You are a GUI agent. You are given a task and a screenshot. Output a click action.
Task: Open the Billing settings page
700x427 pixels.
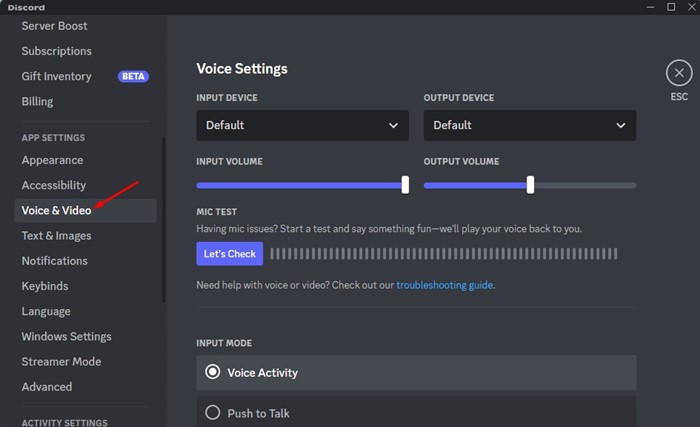tap(38, 101)
